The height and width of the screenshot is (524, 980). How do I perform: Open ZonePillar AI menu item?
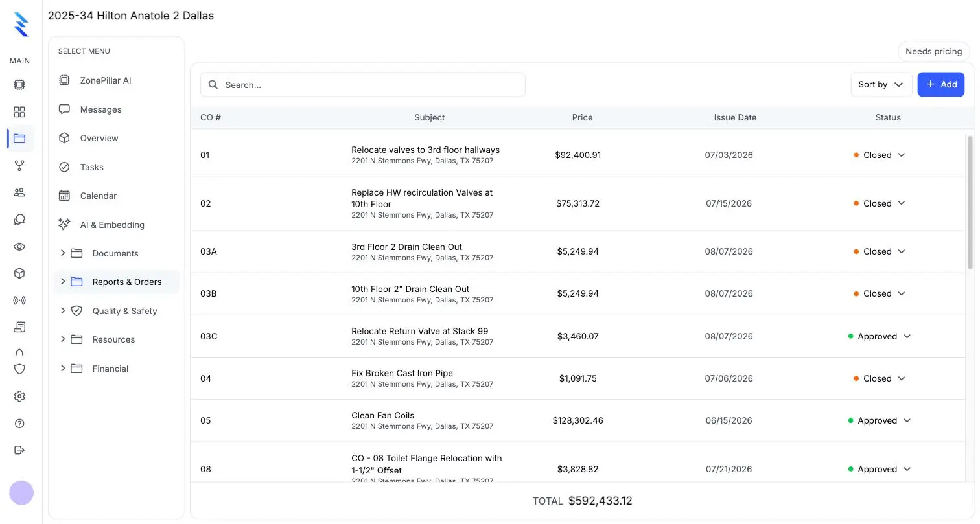(x=117, y=80)
